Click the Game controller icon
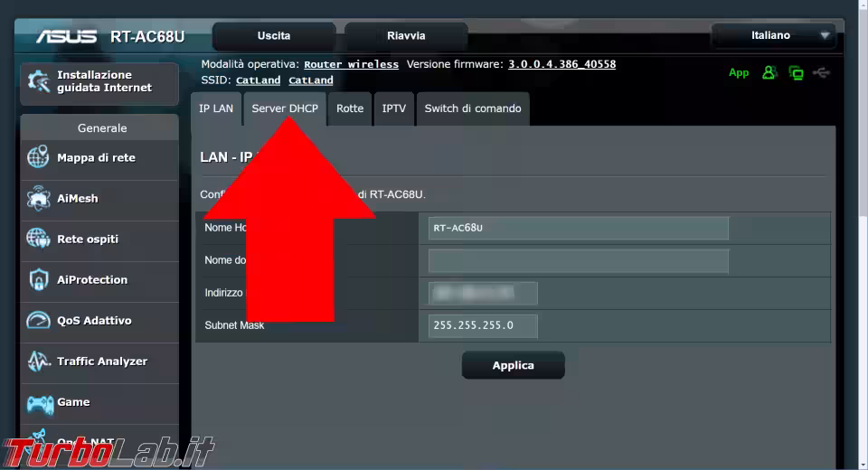This screenshot has width=868, height=470. (40, 404)
